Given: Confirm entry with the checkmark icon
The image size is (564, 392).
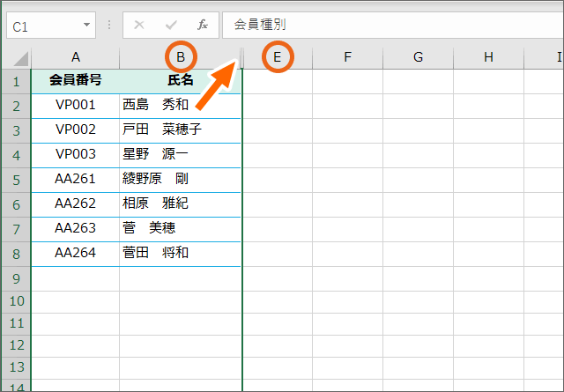Looking at the screenshot, I should tap(171, 25).
